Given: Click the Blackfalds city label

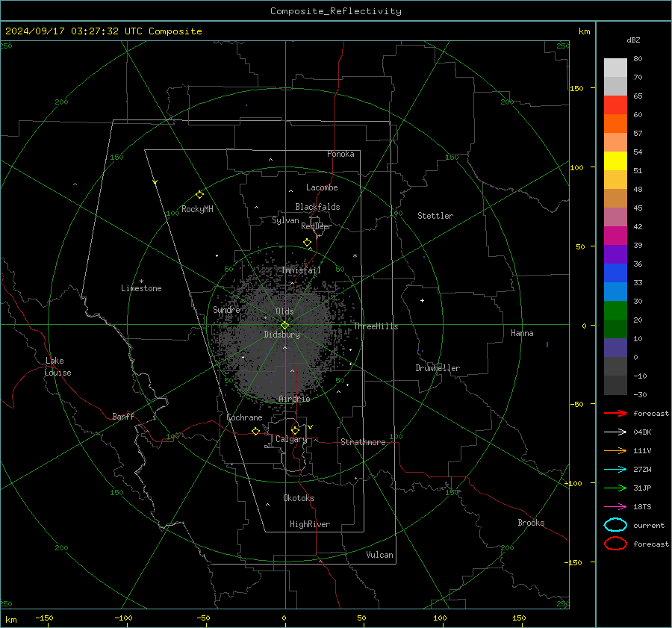Looking at the screenshot, I should click(317, 207).
